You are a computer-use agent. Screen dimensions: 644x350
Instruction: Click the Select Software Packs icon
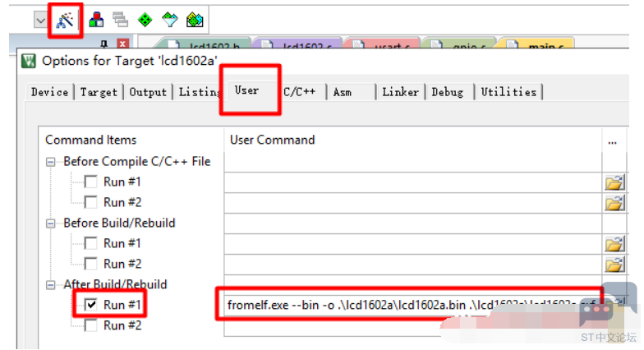tap(169, 20)
